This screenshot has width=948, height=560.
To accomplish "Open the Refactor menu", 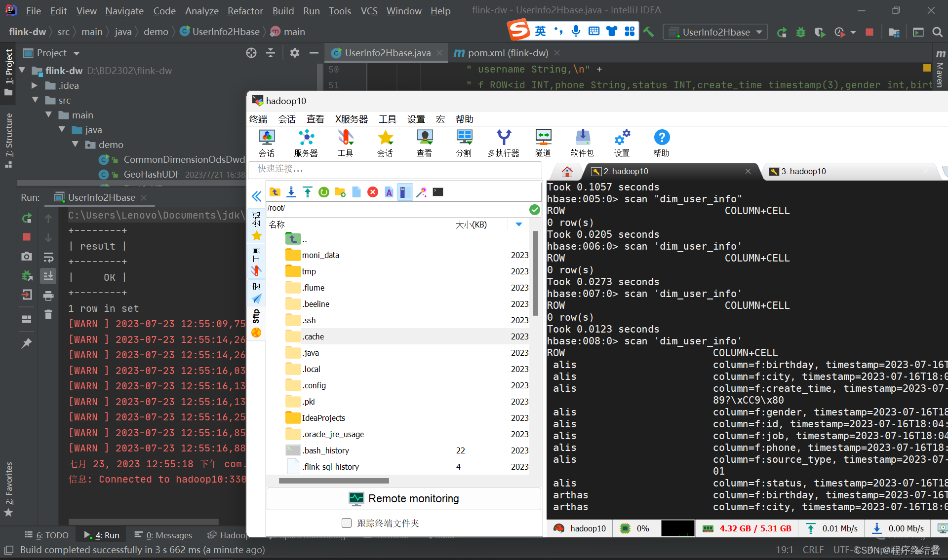I will tap(245, 11).
